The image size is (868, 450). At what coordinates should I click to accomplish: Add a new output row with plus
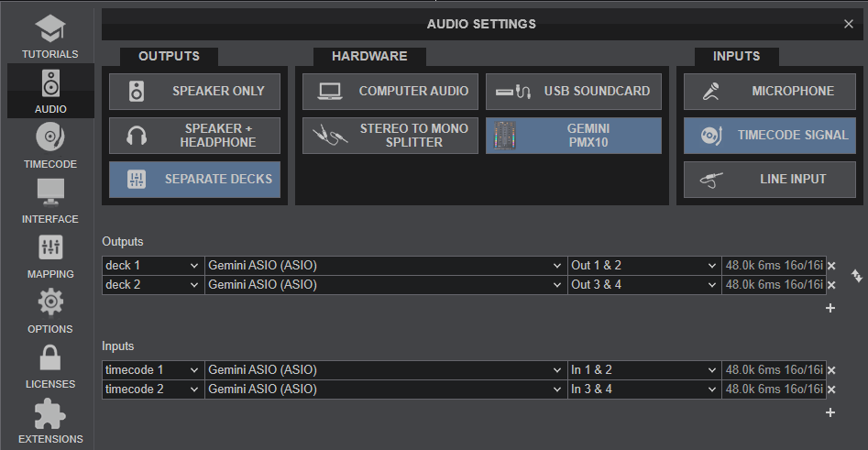830,308
